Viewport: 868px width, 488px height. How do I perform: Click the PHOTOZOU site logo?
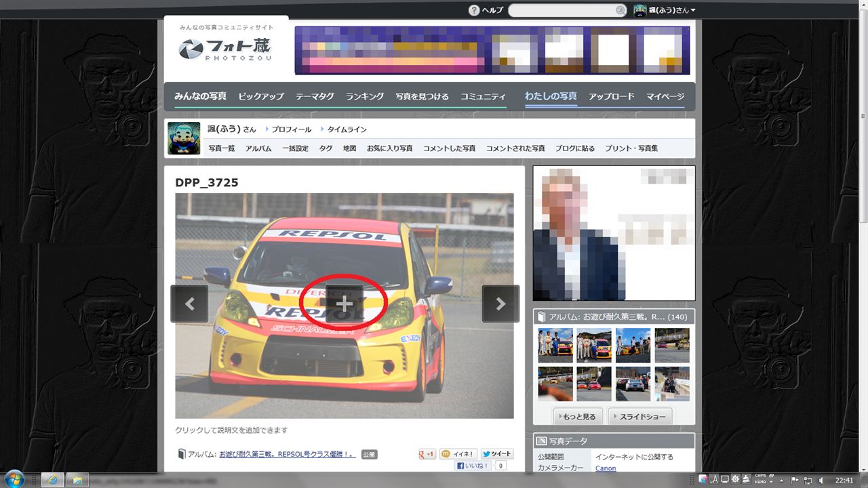click(226, 49)
